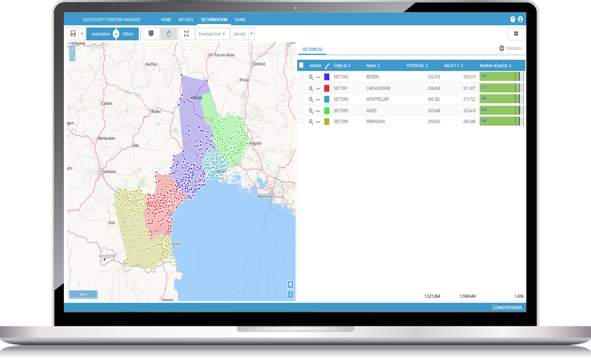Viewport: 591px width, 364px height.
Task: Zoom to CARCASSONNE sector magnifier icon
Action: coord(311,89)
